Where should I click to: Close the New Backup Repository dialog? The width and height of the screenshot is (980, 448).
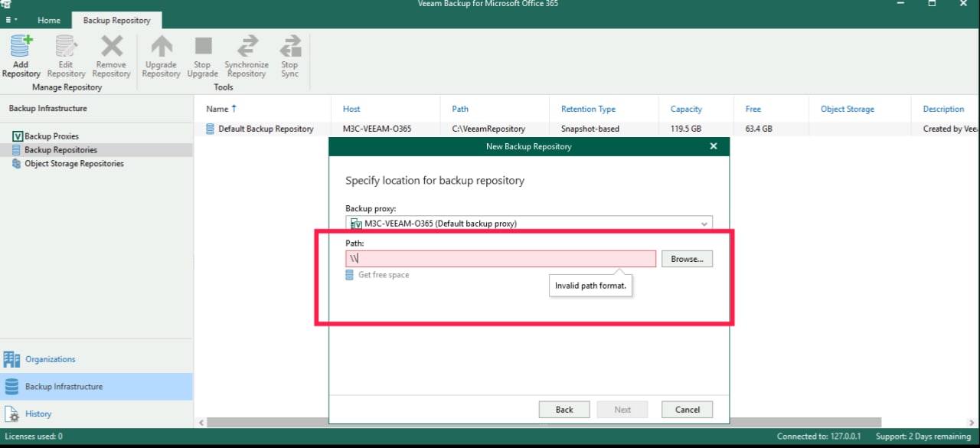[x=714, y=146]
